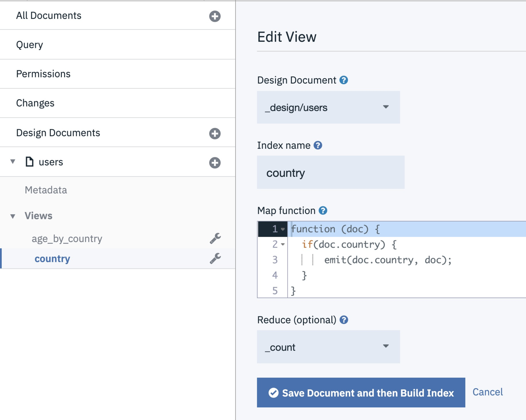Click wrench icon for country view
The height and width of the screenshot is (420, 526).
pos(215,259)
